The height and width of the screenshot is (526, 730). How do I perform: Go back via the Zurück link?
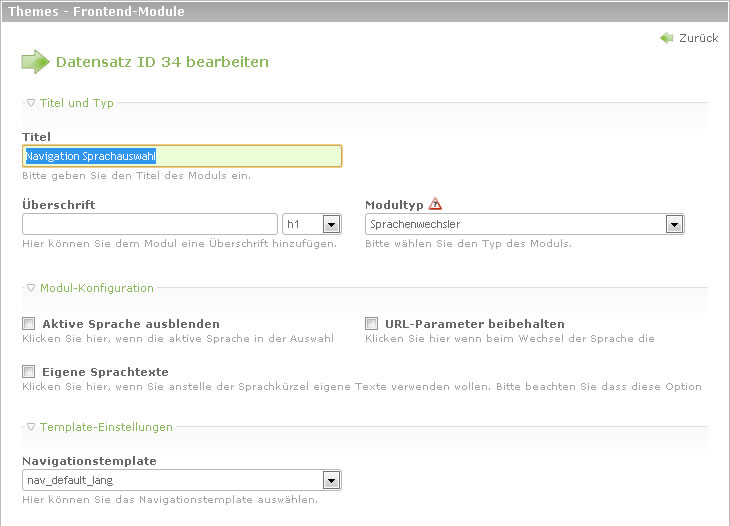(698, 38)
